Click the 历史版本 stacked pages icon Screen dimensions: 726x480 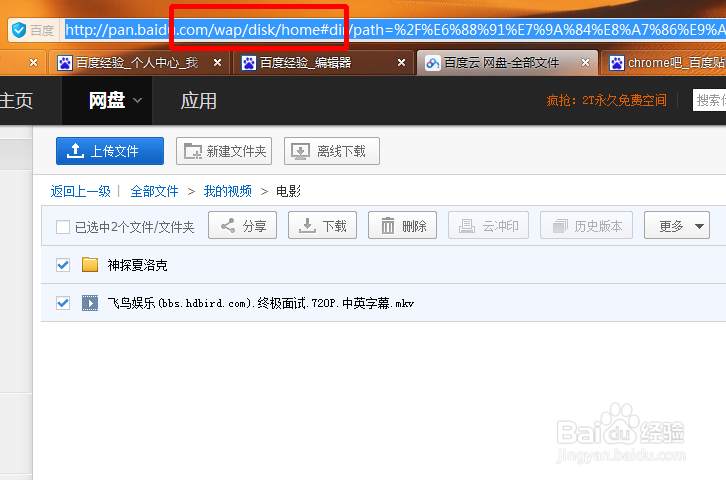point(560,226)
